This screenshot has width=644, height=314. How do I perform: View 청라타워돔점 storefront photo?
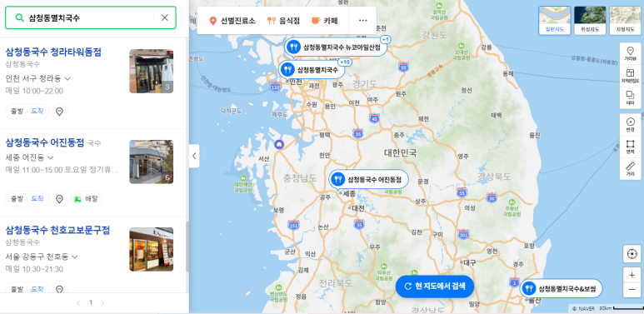pos(151,71)
